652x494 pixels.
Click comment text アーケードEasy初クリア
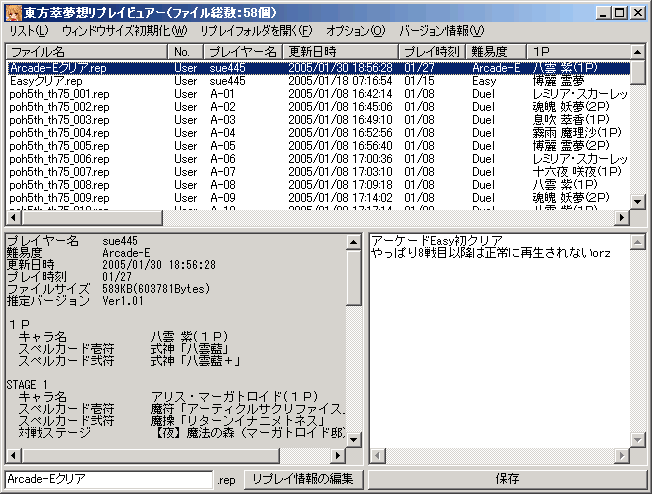[437, 241]
